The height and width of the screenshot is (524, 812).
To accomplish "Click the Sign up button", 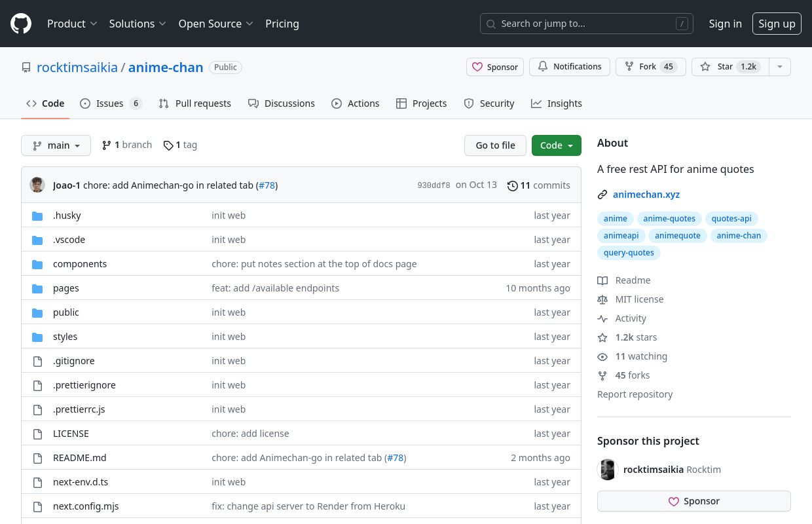I will click(x=777, y=24).
